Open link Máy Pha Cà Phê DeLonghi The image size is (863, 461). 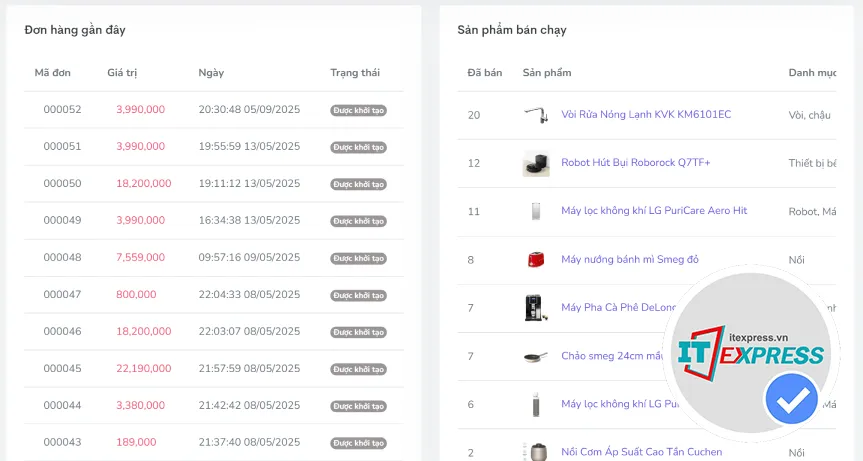coord(619,308)
